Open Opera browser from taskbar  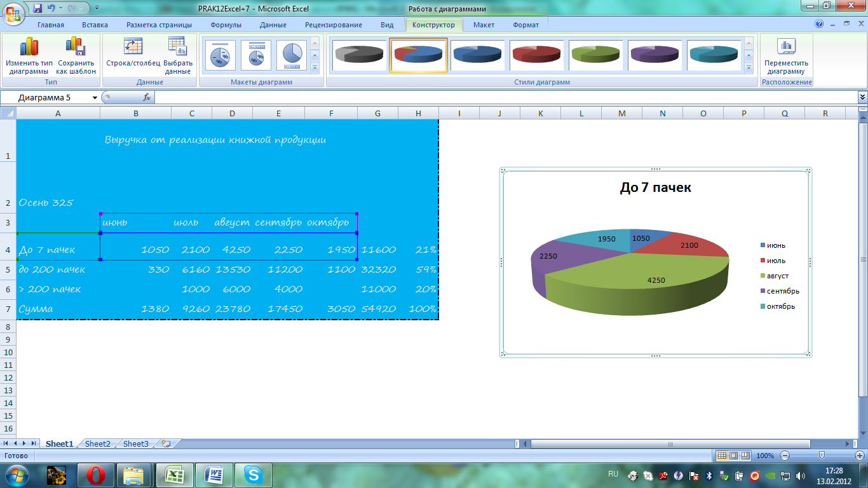coord(96,475)
